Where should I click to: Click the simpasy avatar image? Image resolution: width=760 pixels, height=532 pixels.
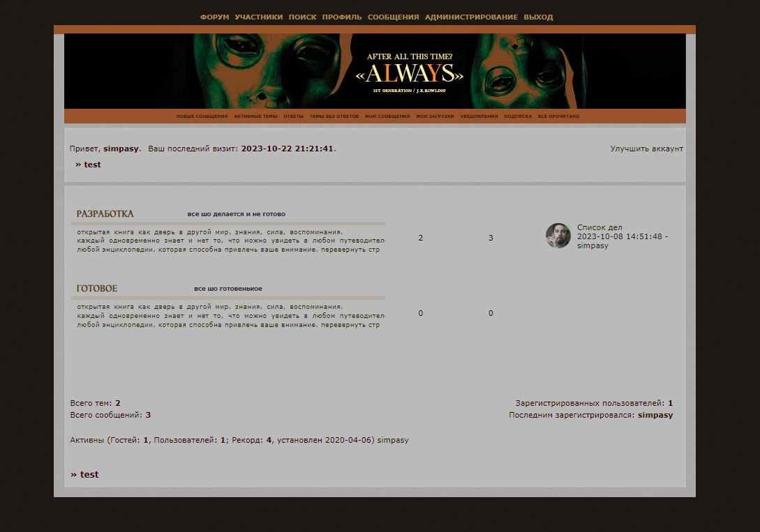pos(558,236)
